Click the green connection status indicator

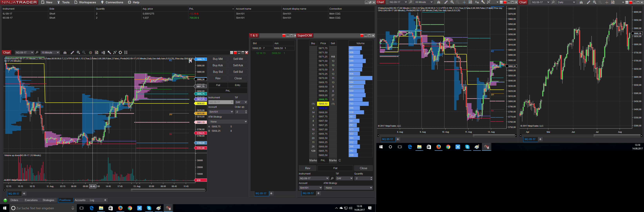[5, 200]
